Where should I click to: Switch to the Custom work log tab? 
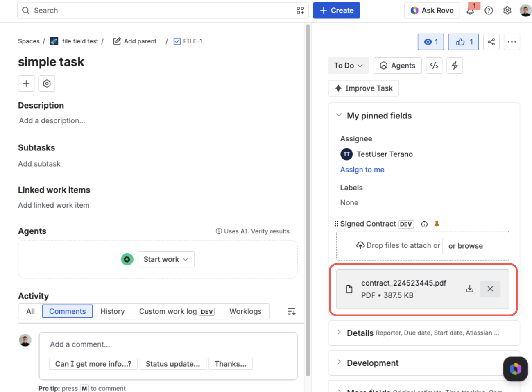177,311
